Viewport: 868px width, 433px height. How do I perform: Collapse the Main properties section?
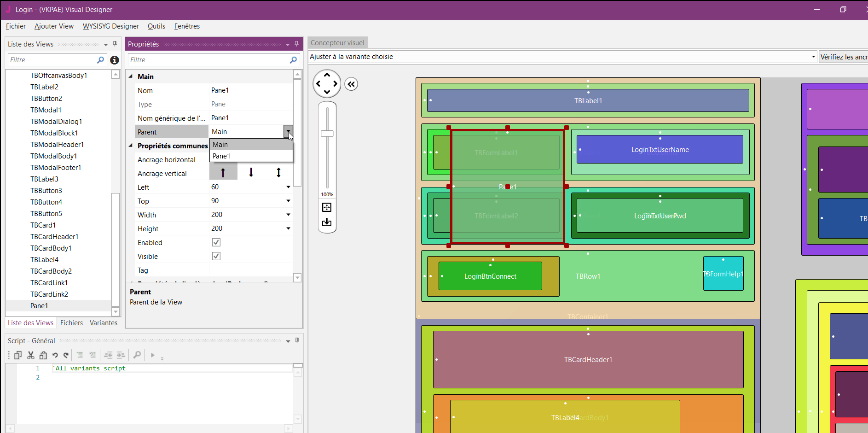131,76
